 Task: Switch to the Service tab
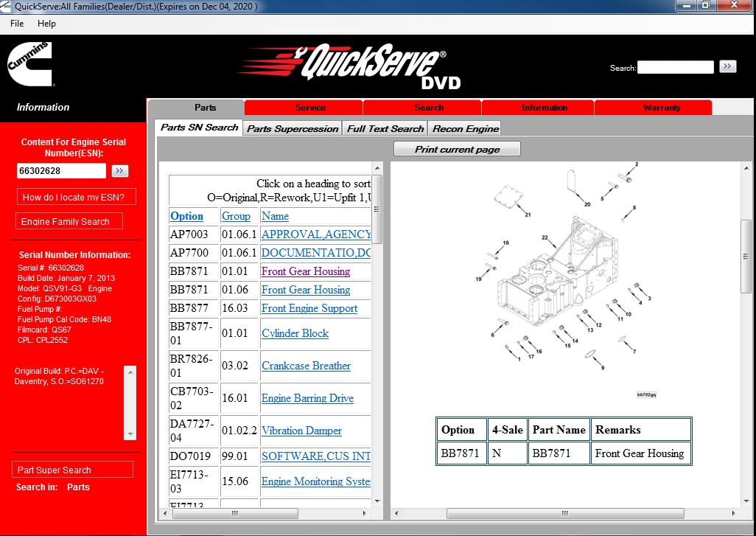point(310,107)
